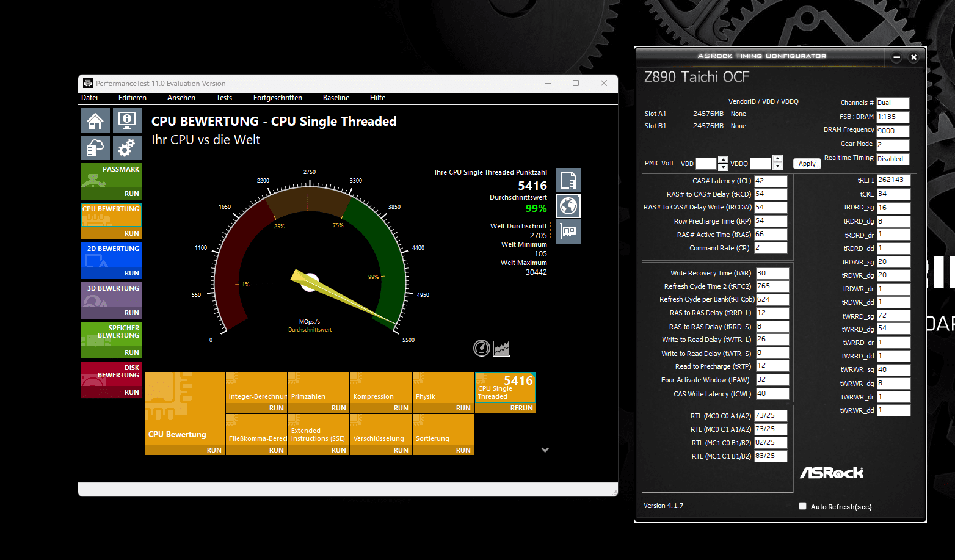Maximize the PerformanceTest window
Screen dimensions: 955x560
point(576,83)
